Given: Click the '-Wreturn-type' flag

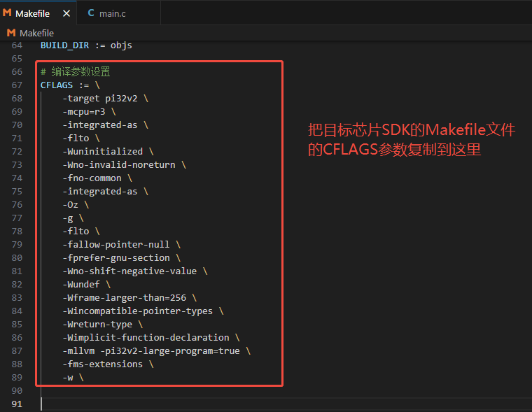Looking at the screenshot, I should (x=97, y=325).
